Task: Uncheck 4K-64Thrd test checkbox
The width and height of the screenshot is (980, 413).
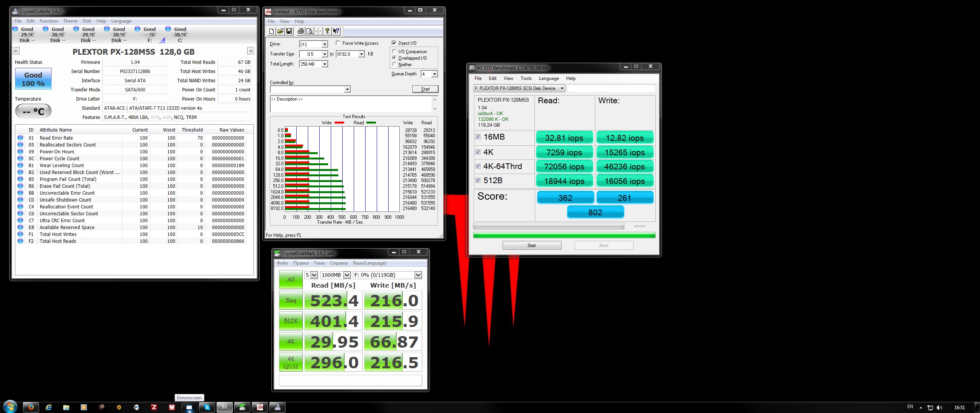Action: pos(478,166)
